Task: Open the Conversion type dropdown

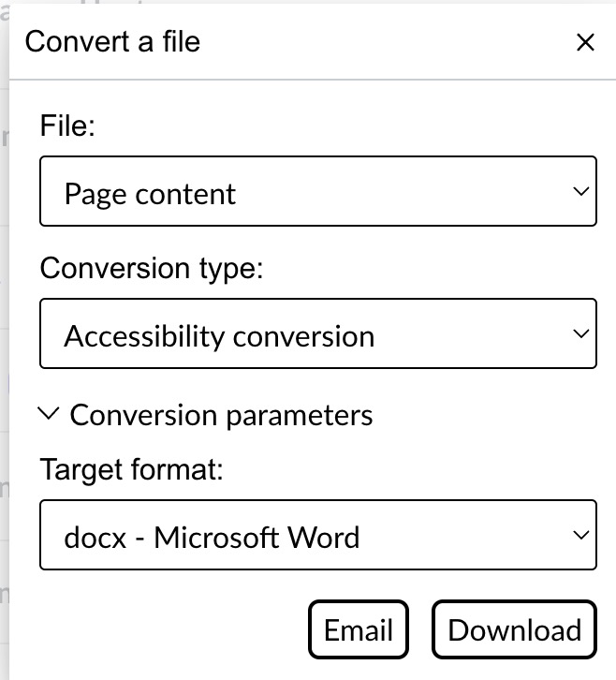Action: click(318, 333)
